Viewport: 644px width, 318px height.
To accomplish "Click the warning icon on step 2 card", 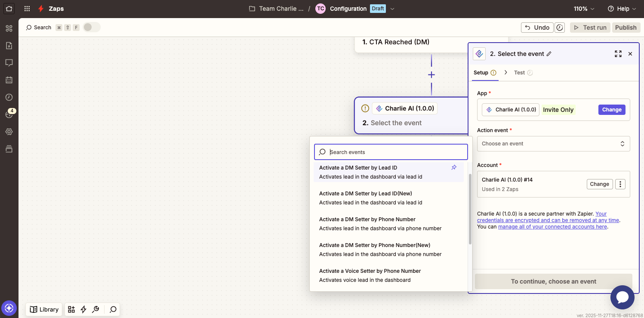I will click(365, 108).
